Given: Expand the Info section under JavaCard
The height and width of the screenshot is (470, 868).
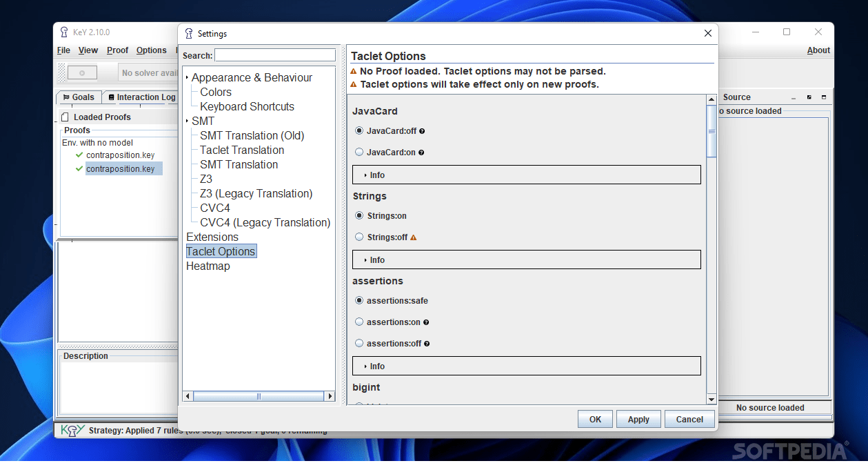Looking at the screenshot, I should click(527, 175).
